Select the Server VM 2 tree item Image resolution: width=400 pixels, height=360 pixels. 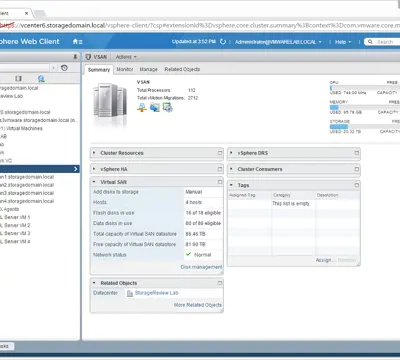(16, 225)
